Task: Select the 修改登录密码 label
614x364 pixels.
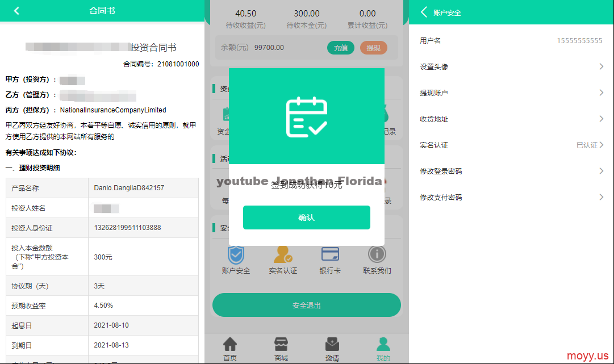Action: [441, 171]
